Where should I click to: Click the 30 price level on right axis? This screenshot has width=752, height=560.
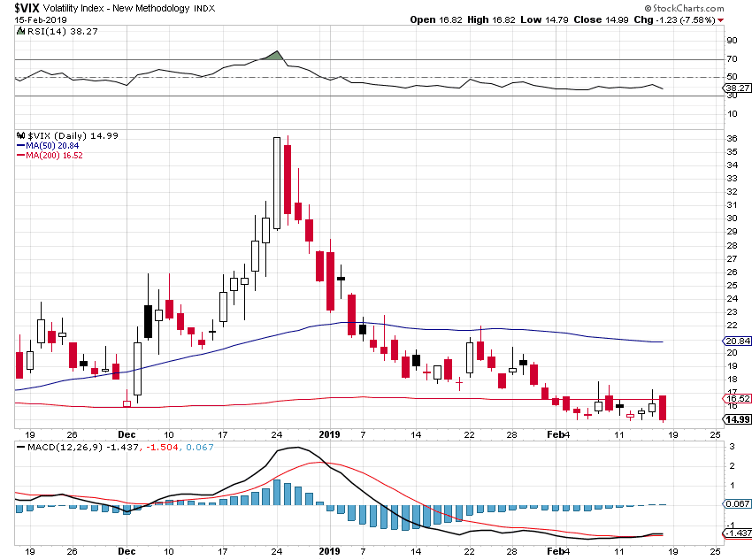click(x=733, y=219)
